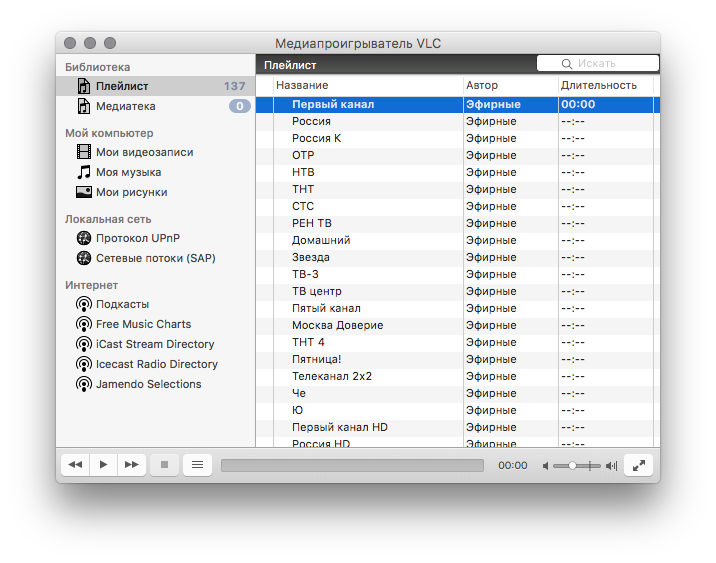Stop playback with the stop button
Image resolution: width=716 pixels, height=563 pixels.
click(x=164, y=465)
